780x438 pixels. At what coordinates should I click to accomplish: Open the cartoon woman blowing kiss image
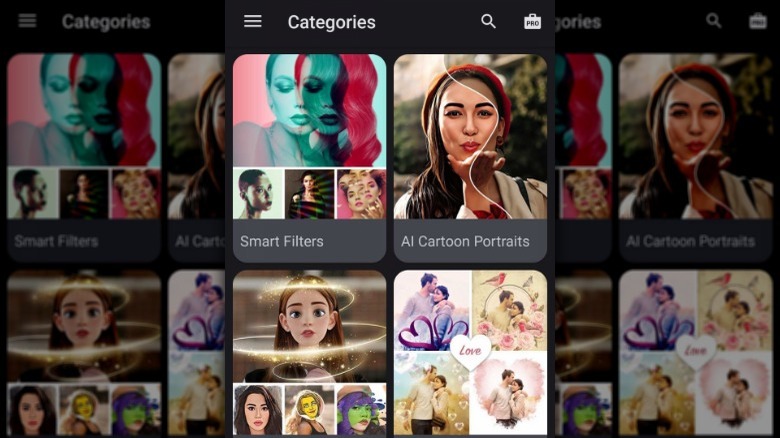[470, 136]
